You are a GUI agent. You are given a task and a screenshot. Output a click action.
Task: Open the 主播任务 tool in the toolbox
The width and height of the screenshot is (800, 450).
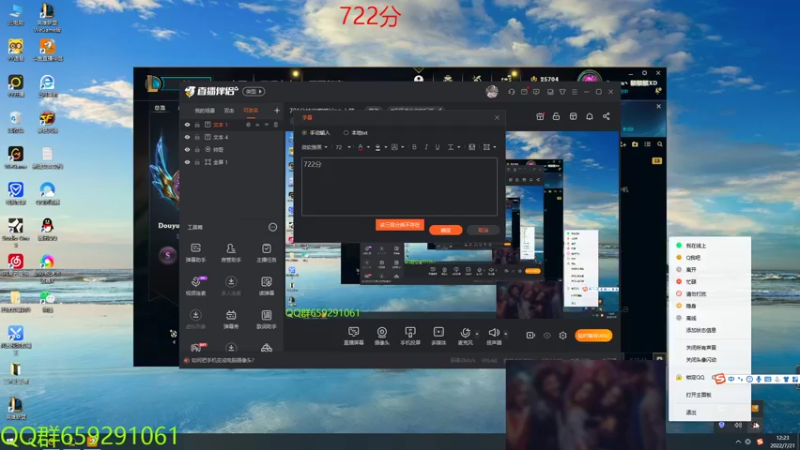pos(266,253)
